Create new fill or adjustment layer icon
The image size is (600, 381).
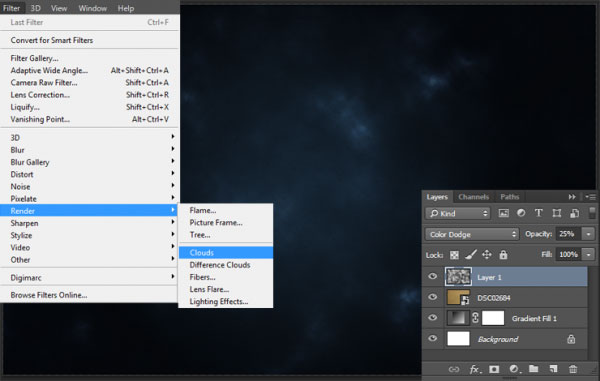pyautogui.click(x=514, y=369)
